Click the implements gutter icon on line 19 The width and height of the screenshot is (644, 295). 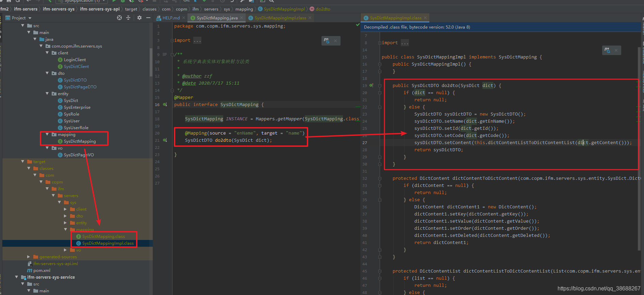pos(371,86)
